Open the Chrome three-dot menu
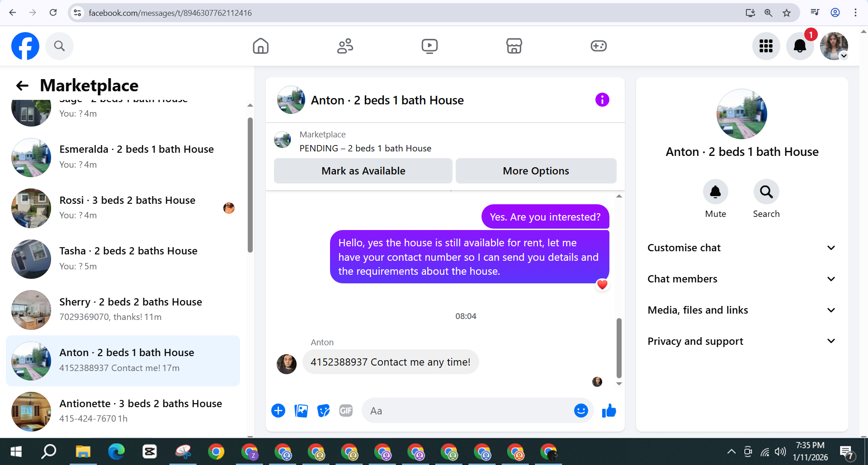Image resolution: width=868 pixels, height=465 pixels. (x=855, y=13)
